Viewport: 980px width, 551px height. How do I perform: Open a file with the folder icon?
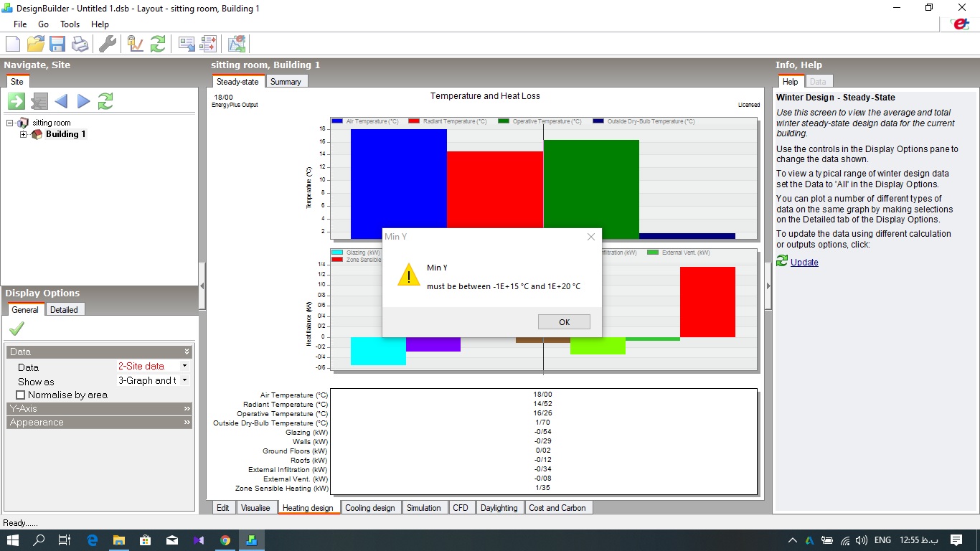pos(35,44)
